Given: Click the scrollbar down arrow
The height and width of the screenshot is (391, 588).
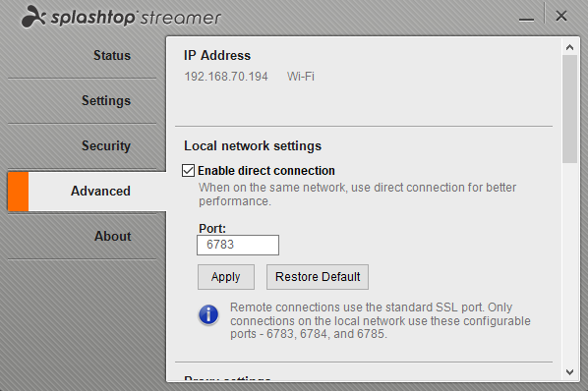Looking at the screenshot, I should pyautogui.click(x=569, y=372).
